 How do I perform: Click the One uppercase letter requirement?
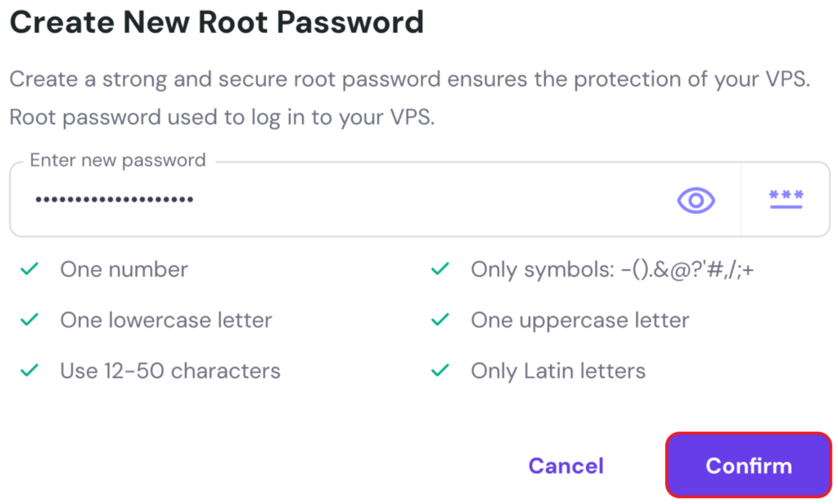click(579, 319)
